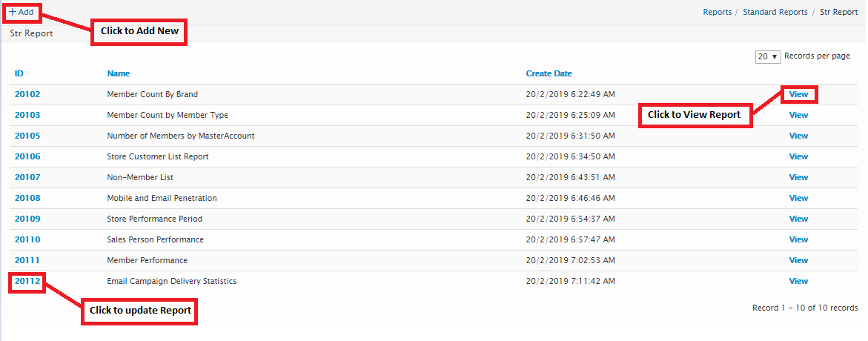Sort table by ID column header
This screenshot has width=868, height=341.
(x=19, y=73)
